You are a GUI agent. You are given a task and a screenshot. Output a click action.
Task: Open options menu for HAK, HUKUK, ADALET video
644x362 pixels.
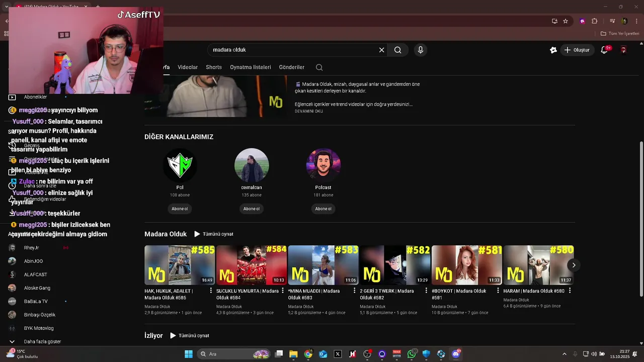click(211, 291)
